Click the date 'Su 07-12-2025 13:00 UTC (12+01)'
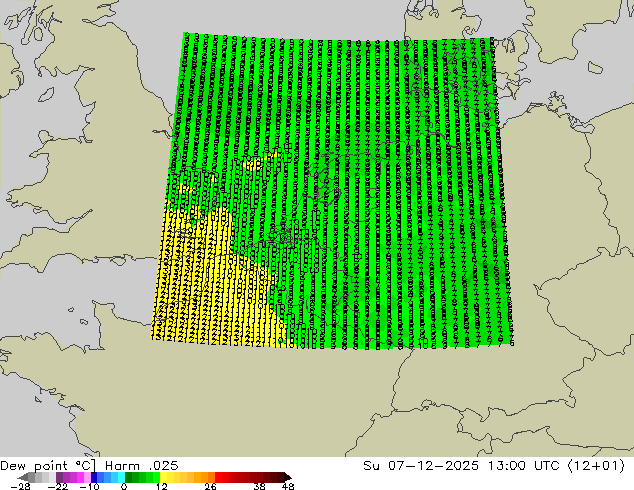Screen dimensions: 634x490 tap(494, 466)
